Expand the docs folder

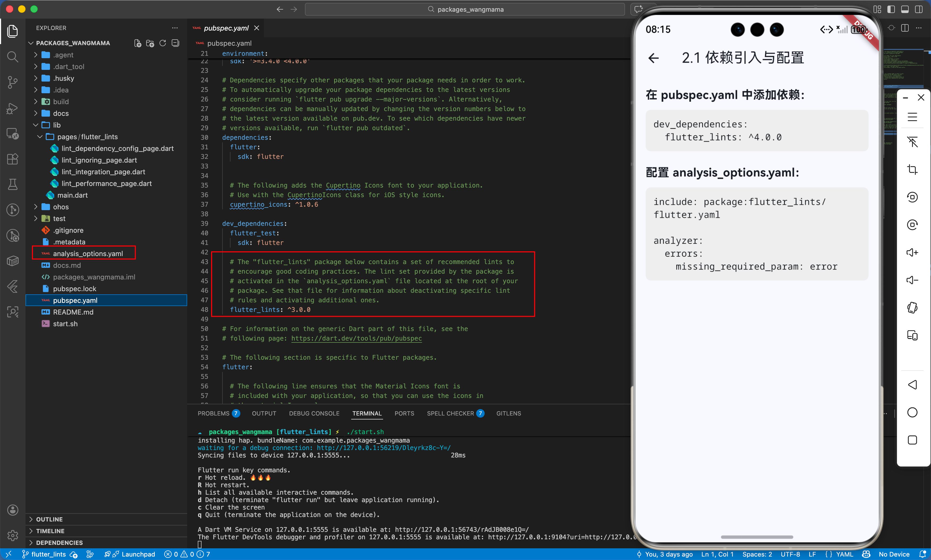(60, 113)
